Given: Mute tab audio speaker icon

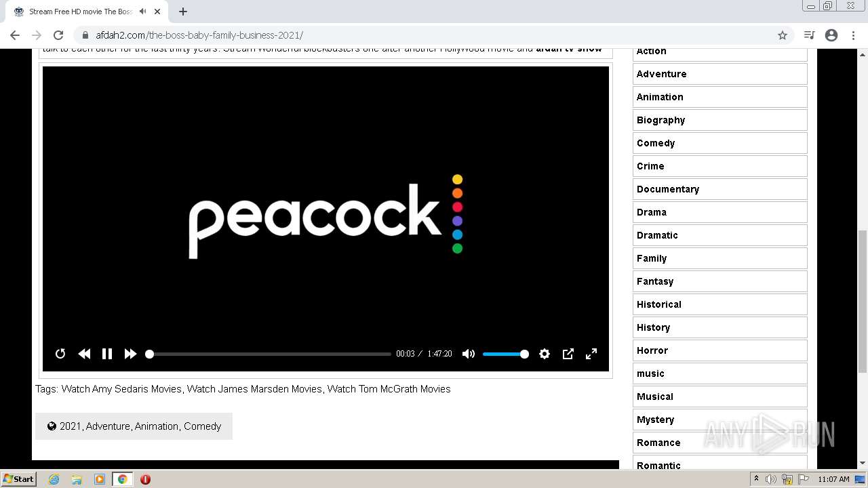Looking at the screenshot, I should pos(142,12).
